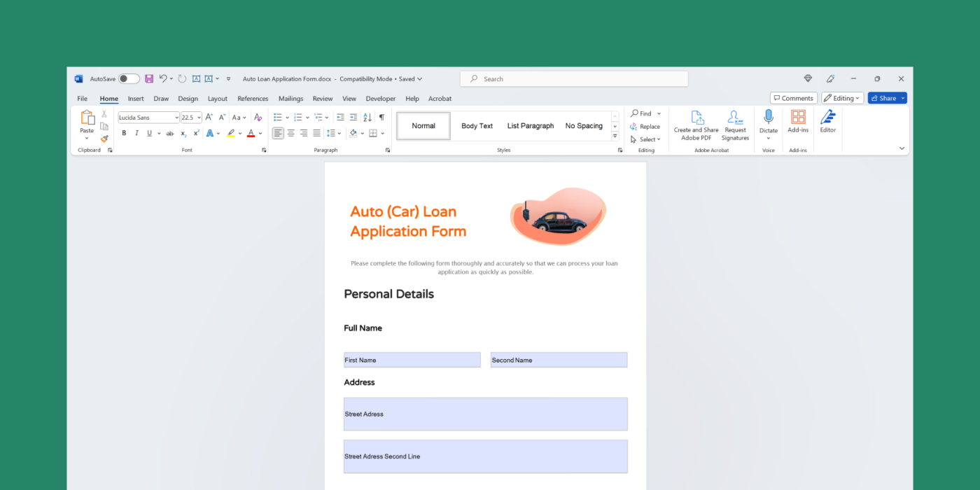Switch to the Mailings ribbon tab
This screenshot has height=490, width=980.
[290, 98]
